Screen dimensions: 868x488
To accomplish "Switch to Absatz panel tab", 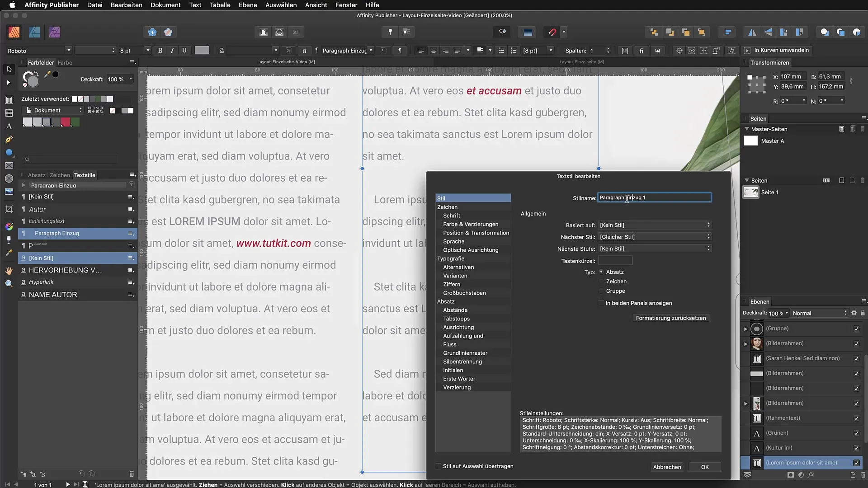I will (x=37, y=175).
